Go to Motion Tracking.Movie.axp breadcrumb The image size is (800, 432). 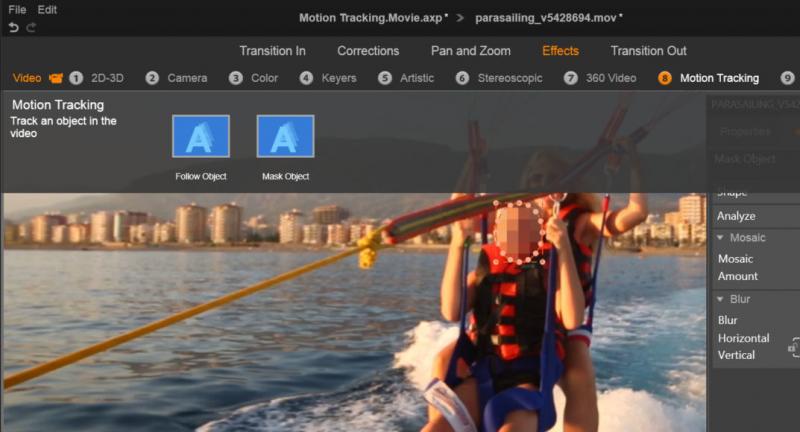[x=373, y=18]
